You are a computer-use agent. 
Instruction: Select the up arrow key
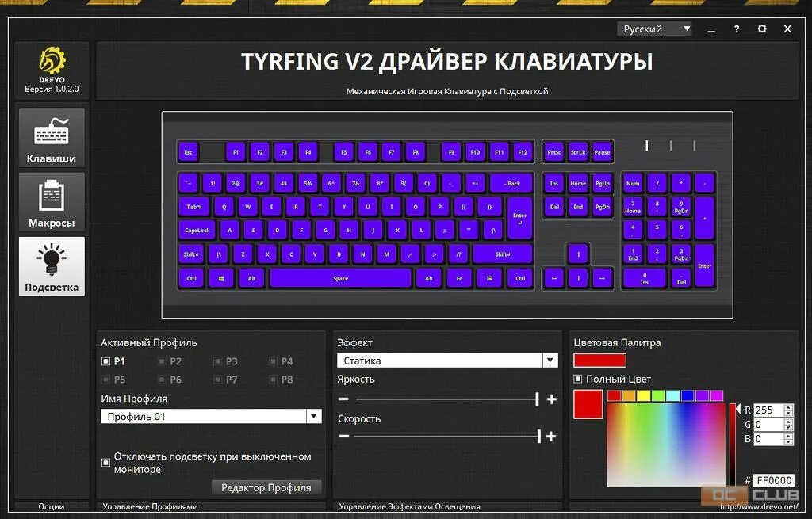[578, 254]
